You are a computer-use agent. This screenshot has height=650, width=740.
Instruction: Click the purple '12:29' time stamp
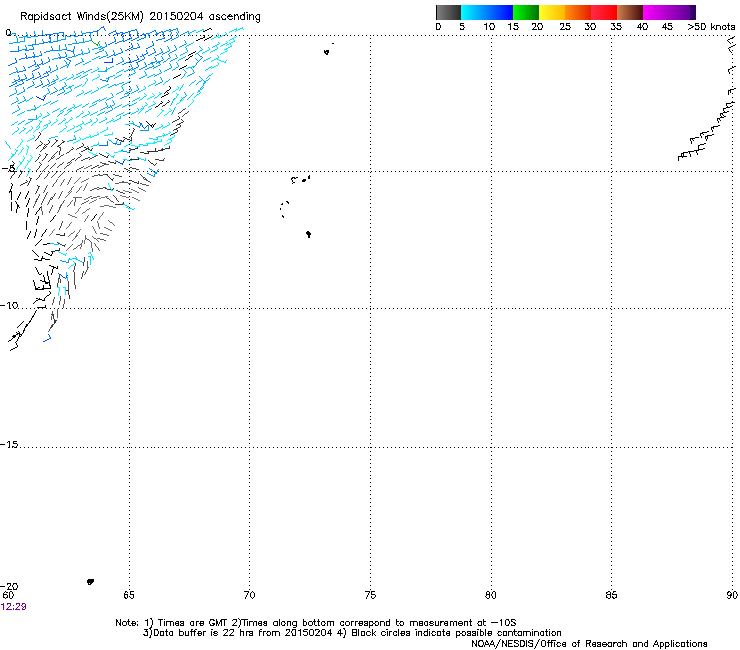point(14,607)
